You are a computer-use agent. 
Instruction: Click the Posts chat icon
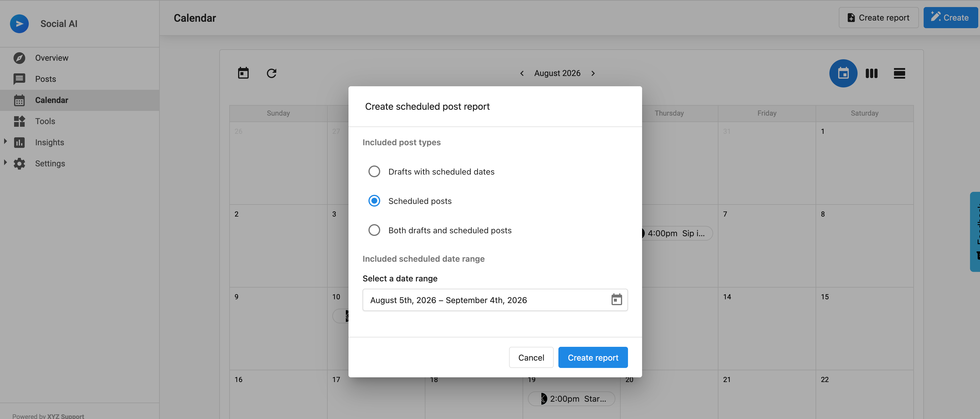[x=19, y=79]
